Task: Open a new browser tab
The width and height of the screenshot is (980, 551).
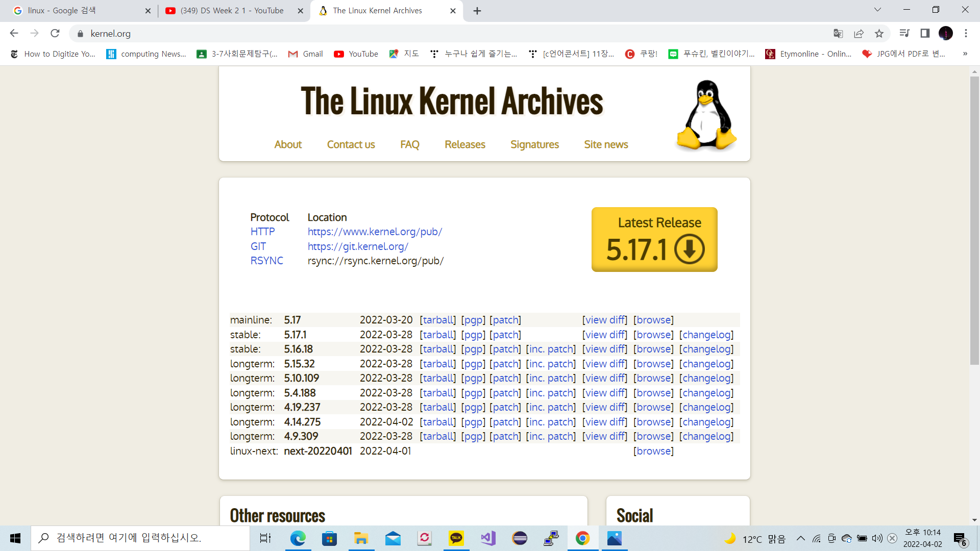Action: pos(477,11)
